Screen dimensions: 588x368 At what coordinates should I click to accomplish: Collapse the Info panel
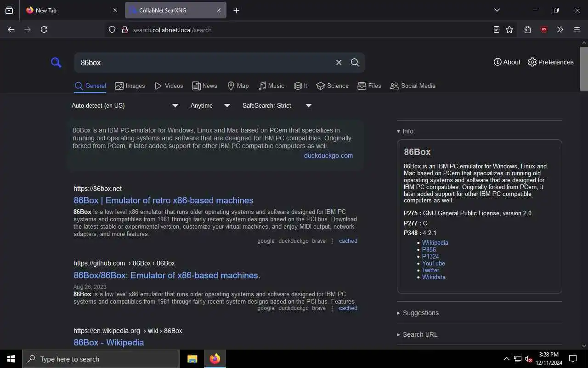[x=405, y=131]
